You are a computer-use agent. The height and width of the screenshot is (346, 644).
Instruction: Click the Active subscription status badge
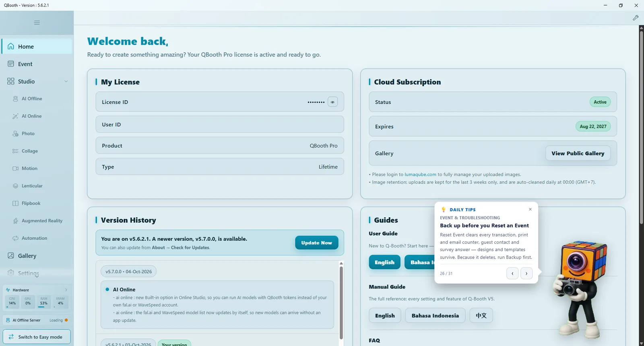click(x=600, y=102)
